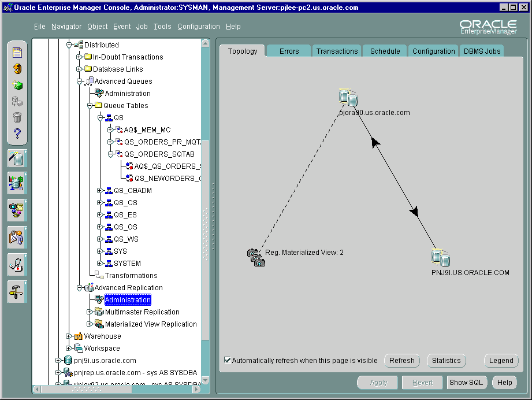Viewport: 532px width, 400px height.
Task: Click the Statistics button
Action: (446, 360)
